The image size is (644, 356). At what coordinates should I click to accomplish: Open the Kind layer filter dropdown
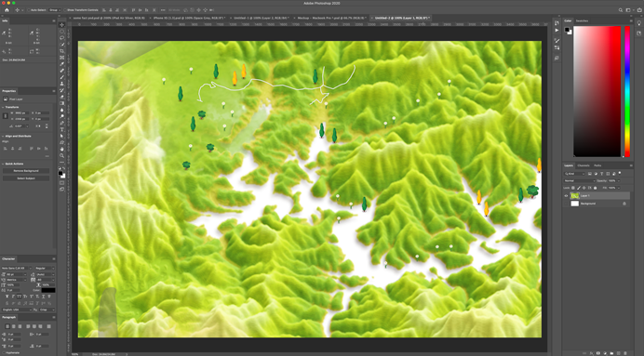[x=574, y=174]
